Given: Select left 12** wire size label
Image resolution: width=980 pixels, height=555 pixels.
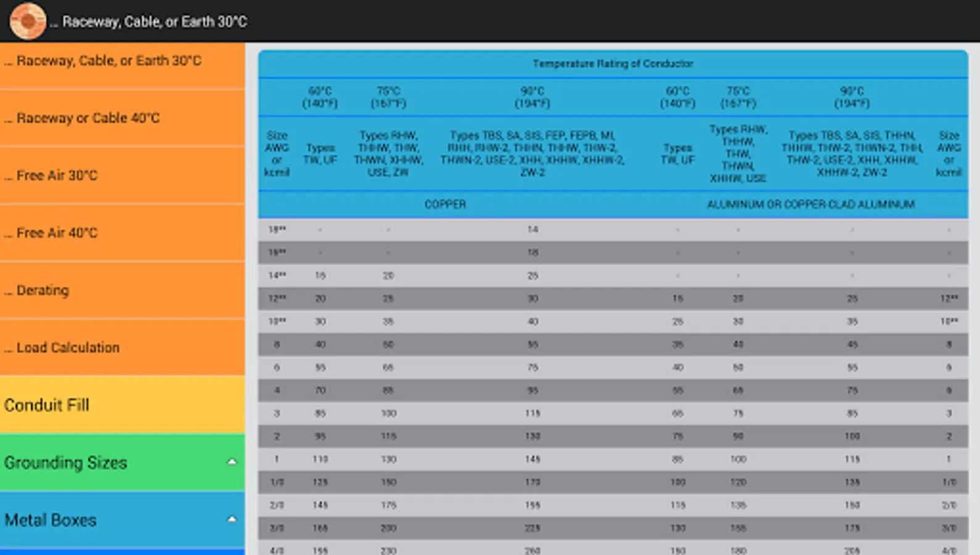Looking at the screenshot, I should pyautogui.click(x=277, y=298).
